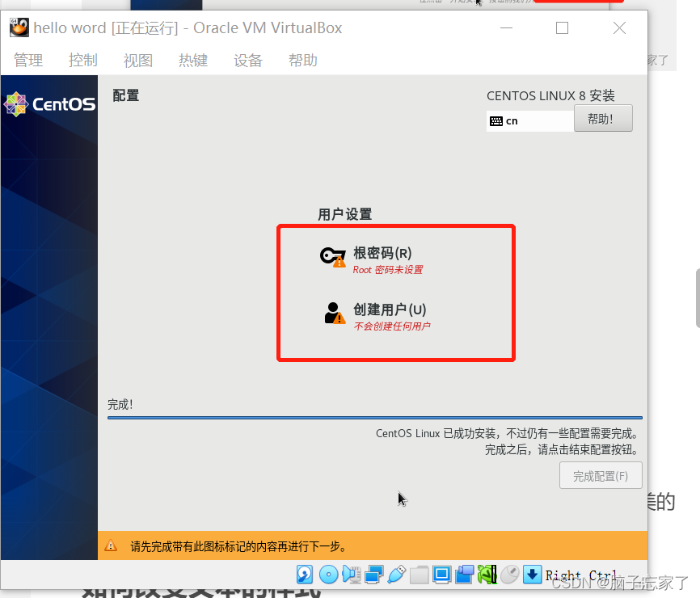Click the 完成配置(F) button
The image size is (700, 598).
[601, 476]
